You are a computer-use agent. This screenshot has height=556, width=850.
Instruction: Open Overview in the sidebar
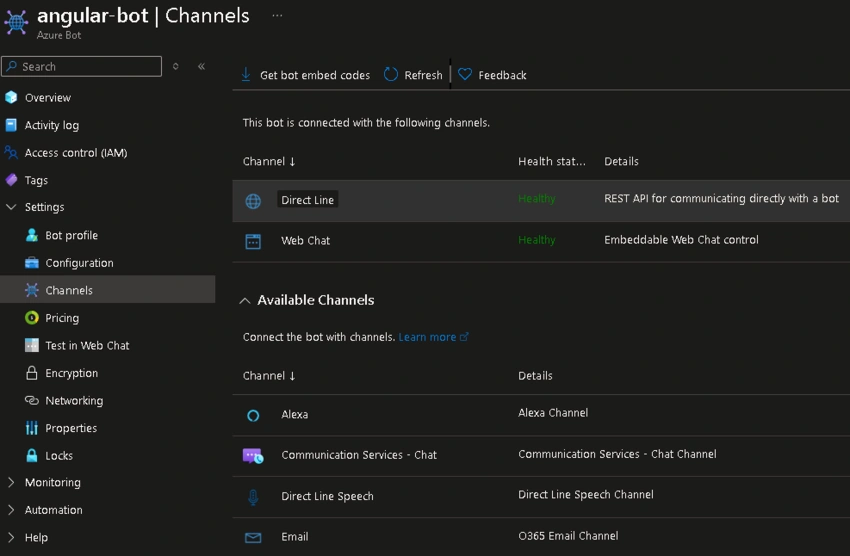click(48, 98)
